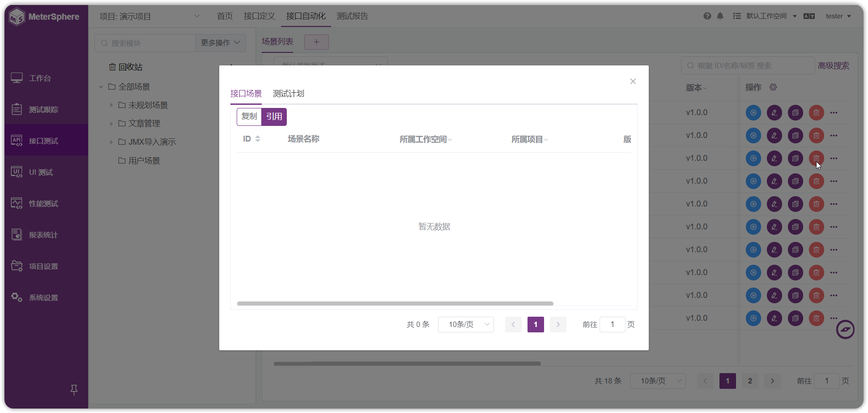Click the scenario list horizontal scrollbar
This screenshot has width=868, height=413.
click(407, 364)
